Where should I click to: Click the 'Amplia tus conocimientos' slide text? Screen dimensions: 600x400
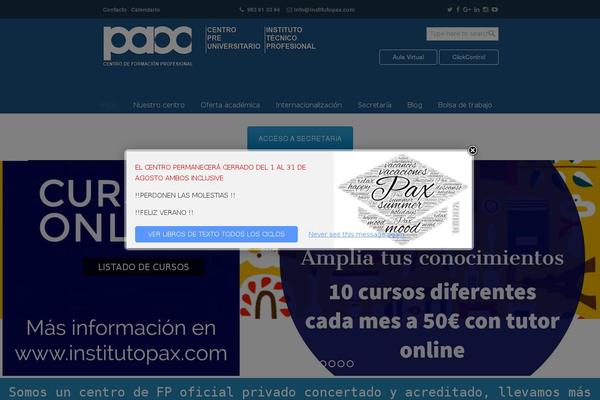(x=432, y=258)
